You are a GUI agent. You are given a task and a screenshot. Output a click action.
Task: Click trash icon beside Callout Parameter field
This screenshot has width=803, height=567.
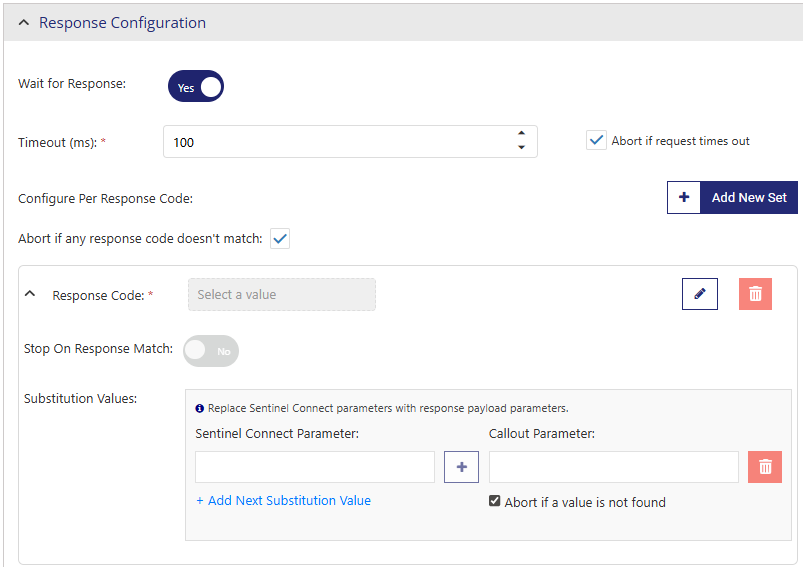click(764, 467)
